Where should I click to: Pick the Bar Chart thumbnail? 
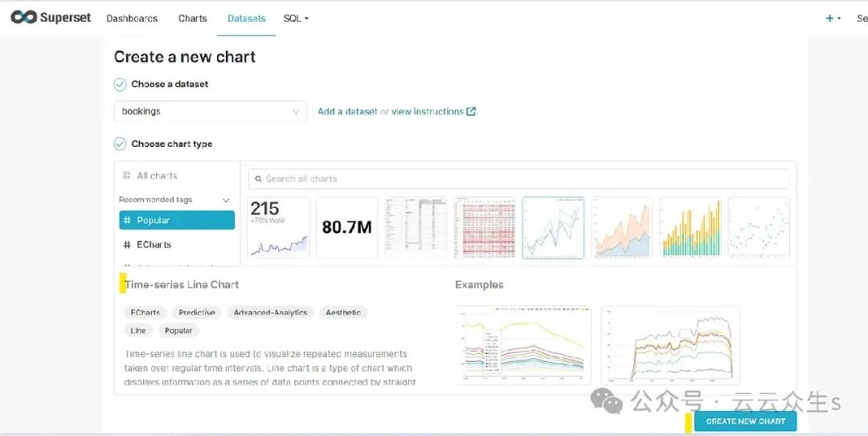[x=690, y=228]
